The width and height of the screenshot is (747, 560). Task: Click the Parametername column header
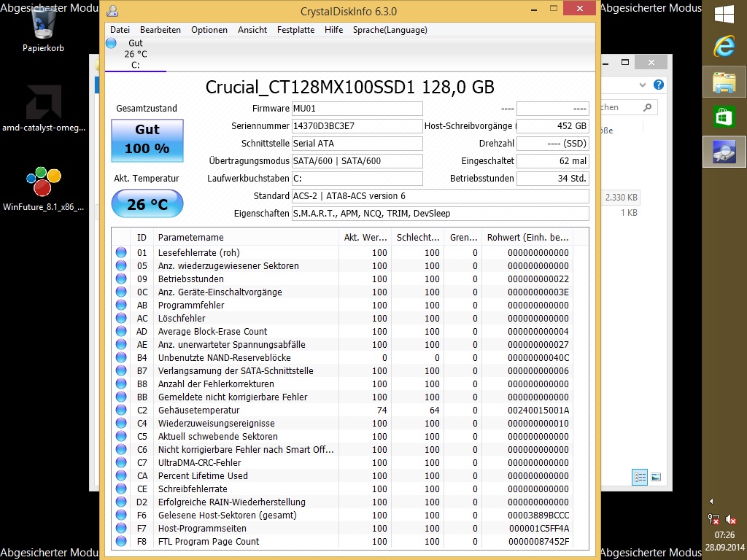click(247, 237)
